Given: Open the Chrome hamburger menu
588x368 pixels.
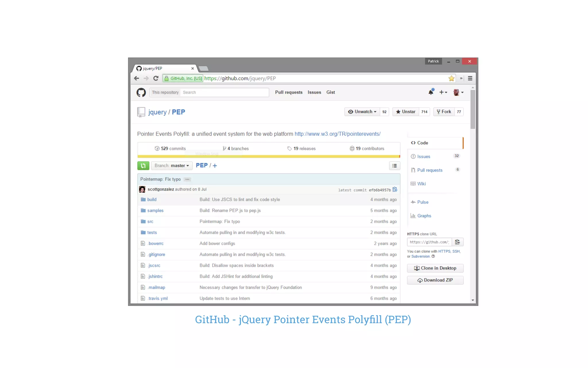Looking at the screenshot, I should pos(470,78).
